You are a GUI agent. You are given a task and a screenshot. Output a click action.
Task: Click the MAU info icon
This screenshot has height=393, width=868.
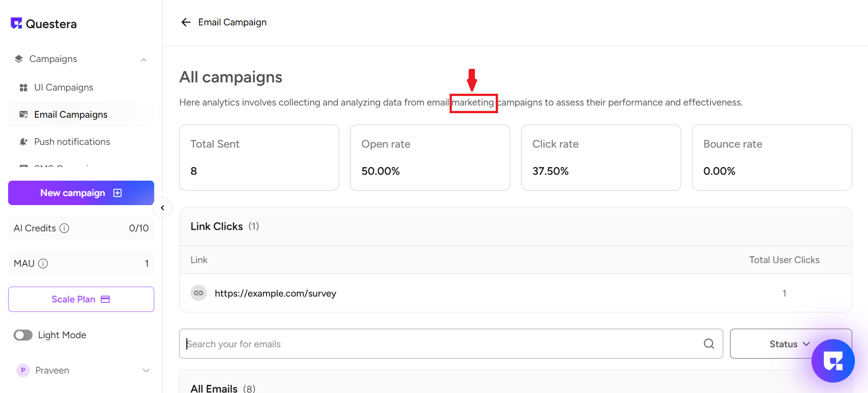(x=43, y=264)
